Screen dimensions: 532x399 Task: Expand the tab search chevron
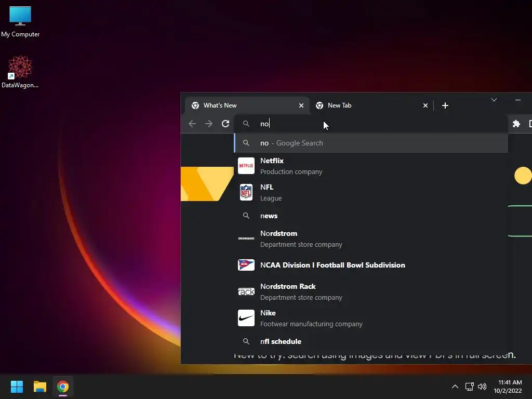(x=494, y=100)
